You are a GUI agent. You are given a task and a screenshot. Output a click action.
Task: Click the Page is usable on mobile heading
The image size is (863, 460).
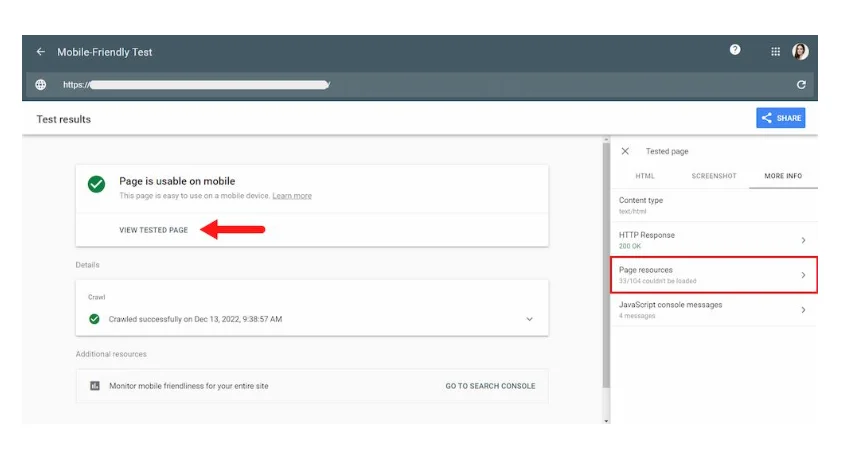tap(177, 181)
